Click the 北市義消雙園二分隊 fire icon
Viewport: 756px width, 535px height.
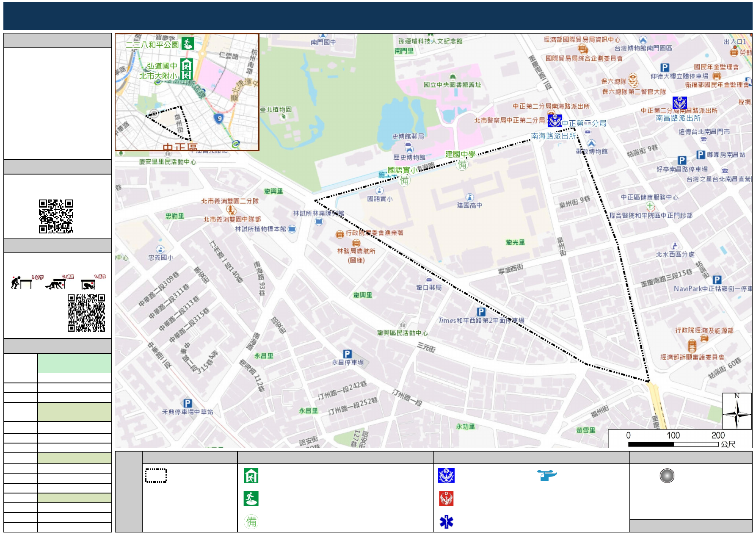coord(230,210)
